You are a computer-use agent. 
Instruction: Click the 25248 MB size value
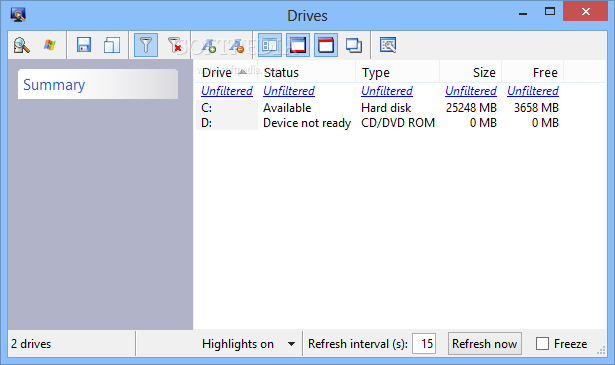(x=471, y=108)
